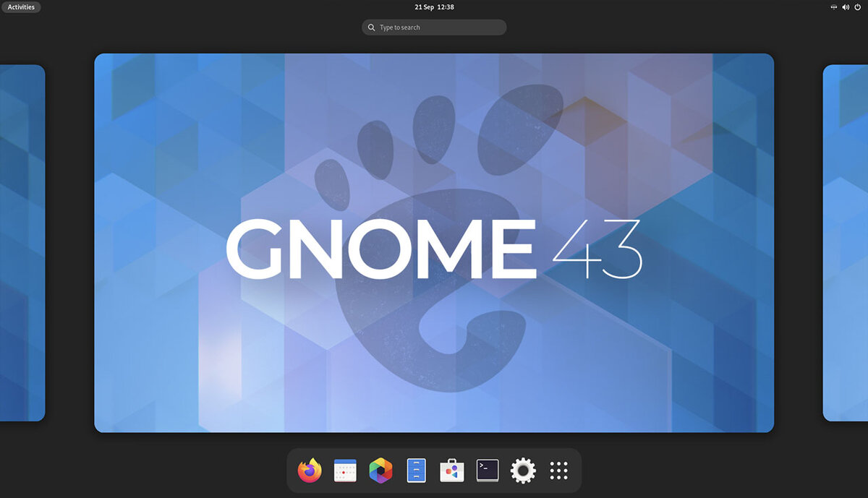
Task: Open Firefox from the dash
Action: point(310,471)
